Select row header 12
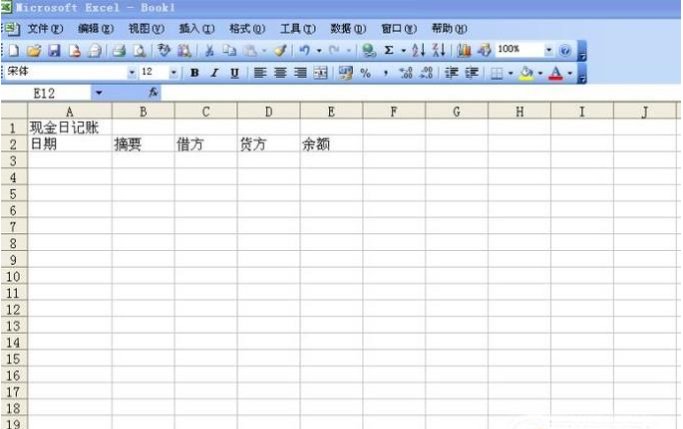Viewport: 683px width, 429px height. pos(14,309)
